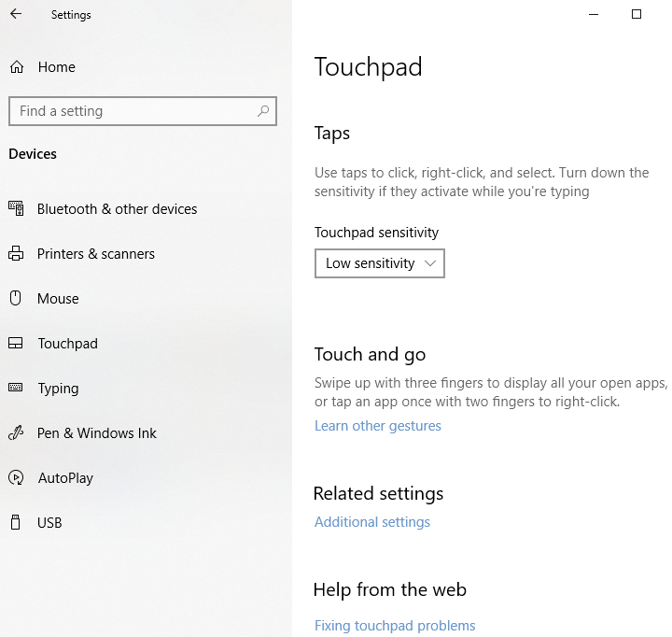Click the Bluetooth & other devices icon

click(16, 209)
